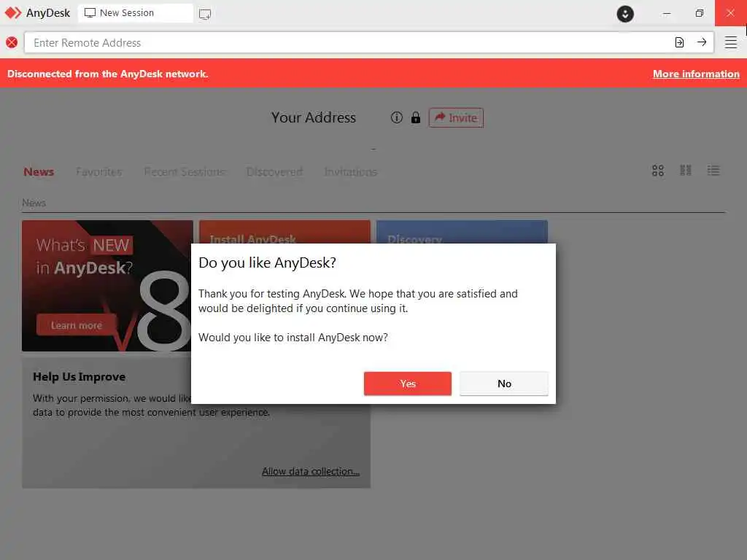Open the Recent Sessions tab
Viewport: 747px width, 560px height.
(x=185, y=172)
